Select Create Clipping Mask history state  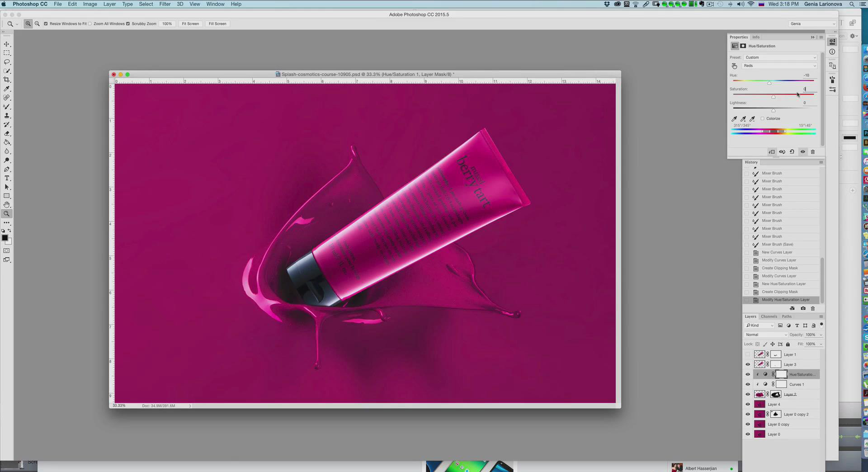(x=779, y=292)
